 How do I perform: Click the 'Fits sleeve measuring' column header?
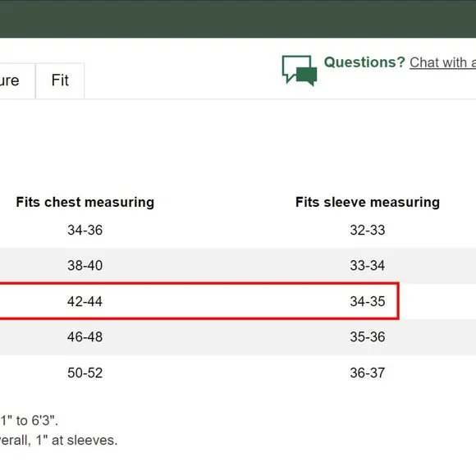tap(368, 202)
